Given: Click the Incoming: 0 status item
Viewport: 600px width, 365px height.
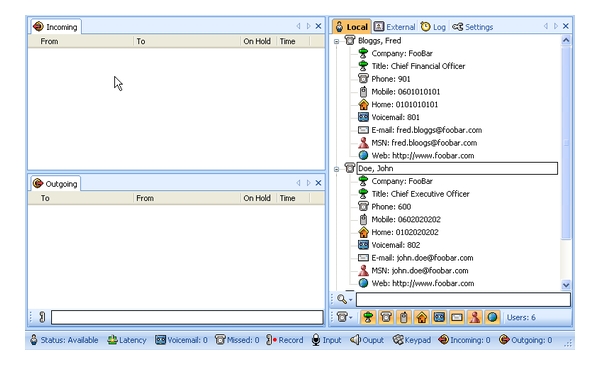Looking at the screenshot, I should (464, 340).
